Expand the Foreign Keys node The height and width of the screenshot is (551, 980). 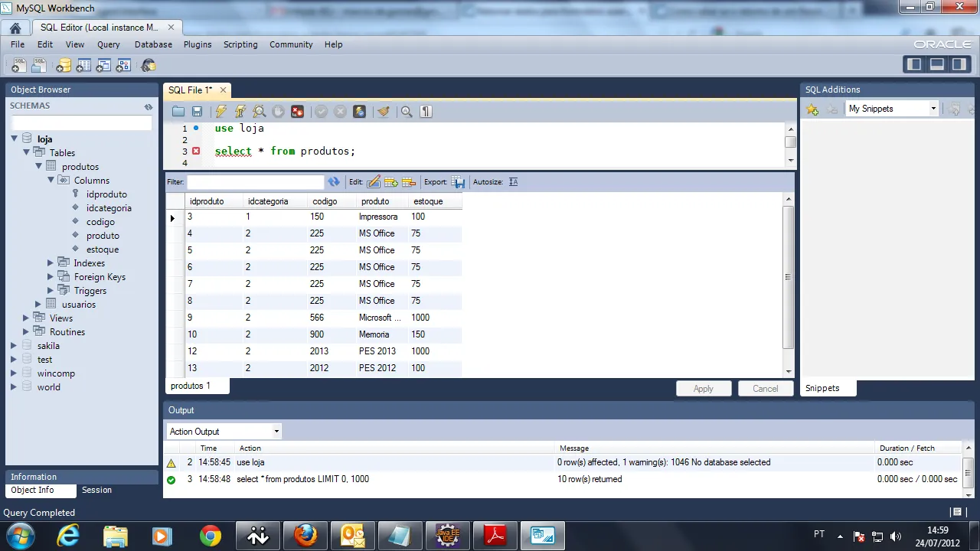point(51,277)
